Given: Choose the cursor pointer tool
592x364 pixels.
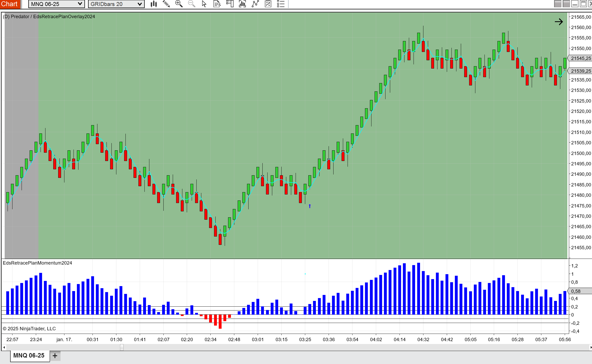Looking at the screenshot, I should [x=204, y=4].
